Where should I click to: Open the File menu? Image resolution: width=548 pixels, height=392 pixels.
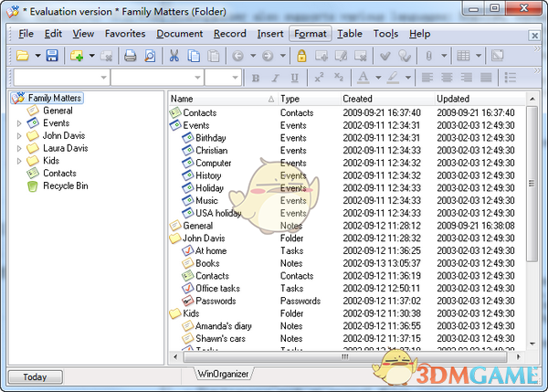pos(26,34)
